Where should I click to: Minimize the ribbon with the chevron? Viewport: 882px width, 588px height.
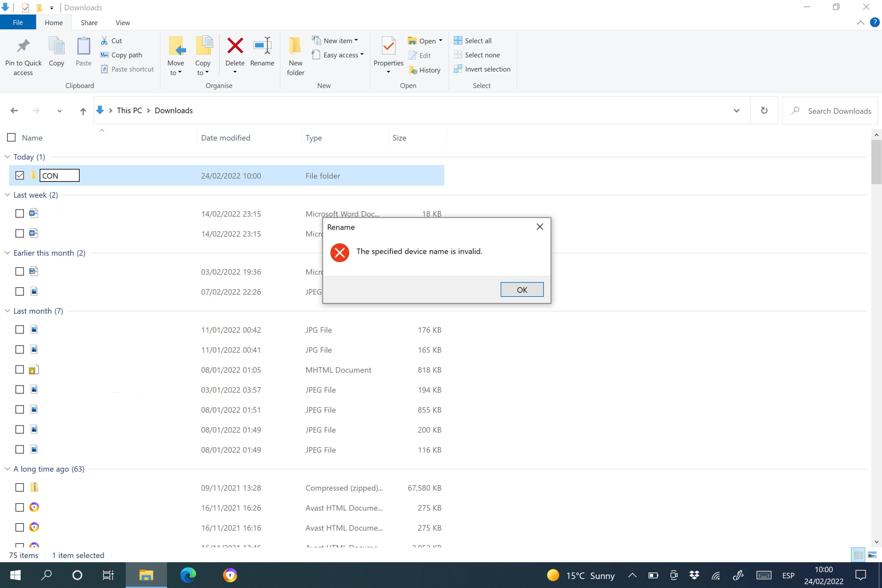[x=861, y=22]
